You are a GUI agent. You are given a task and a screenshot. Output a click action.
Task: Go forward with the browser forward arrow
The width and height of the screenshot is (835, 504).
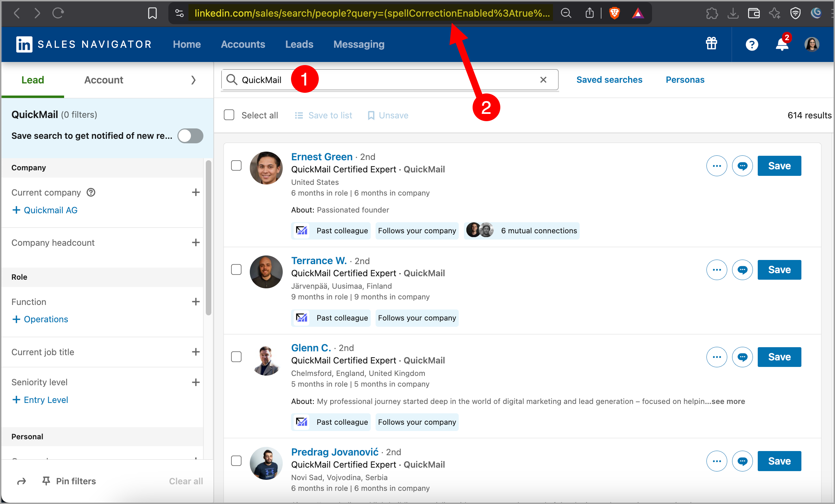[x=37, y=13]
